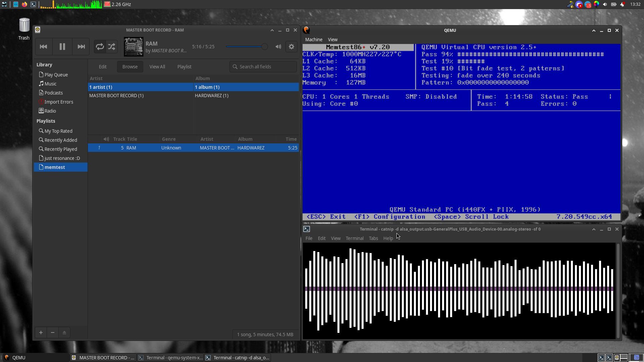Toggle Browse view in toolbar

[x=130, y=67]
